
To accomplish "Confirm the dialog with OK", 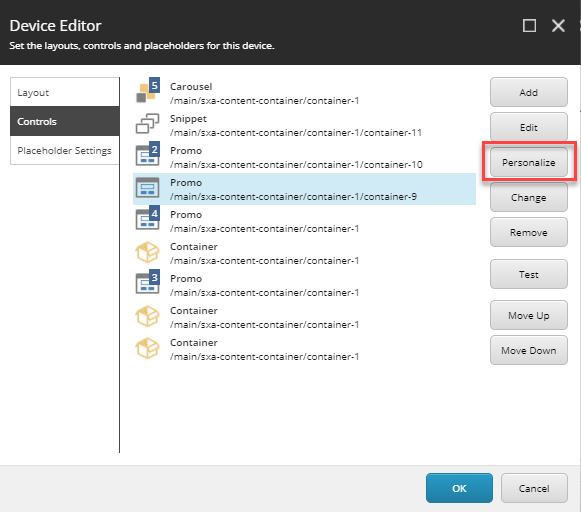I will [x=459, y=488].
